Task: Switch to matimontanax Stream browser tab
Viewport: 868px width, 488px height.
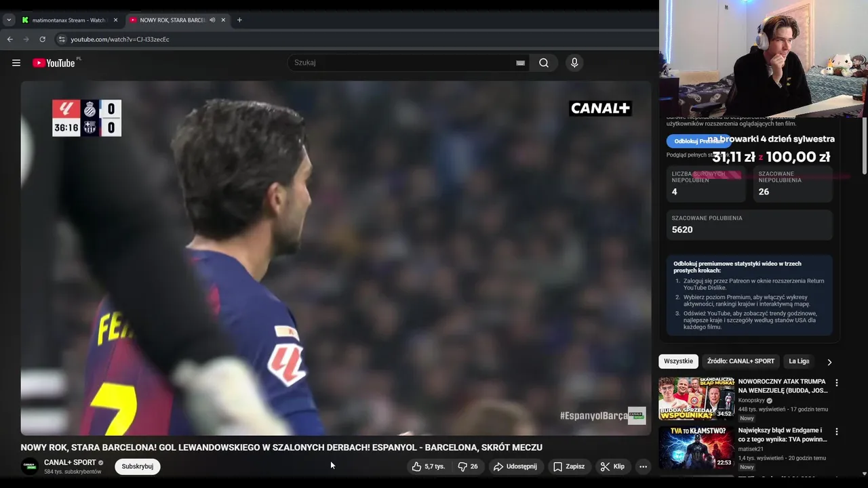Action: 68,20
